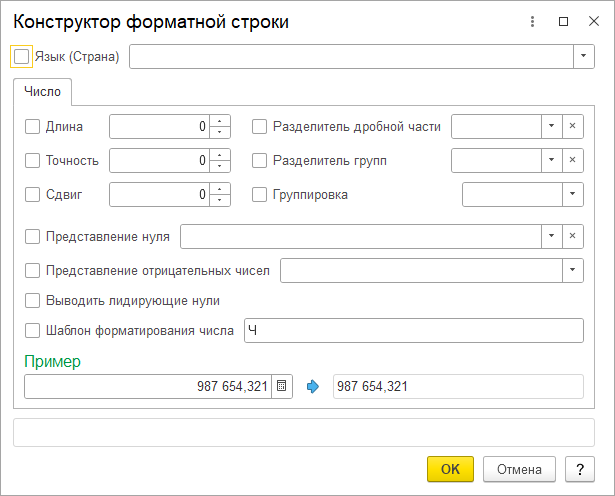
Task: Tick Представление отрицательных чисел checkbox
Action: pyautogui.click(x=33, y=271)
